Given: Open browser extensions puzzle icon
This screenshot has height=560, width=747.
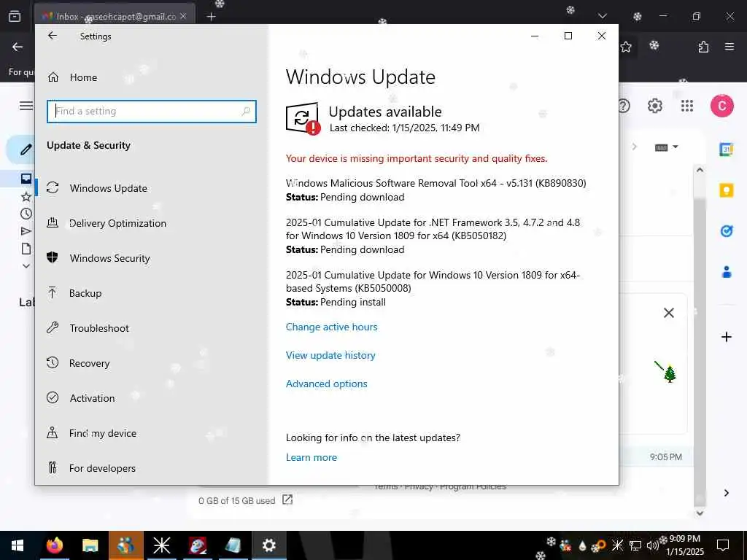Looking at the screenshot, I should [x=703, y=47].
